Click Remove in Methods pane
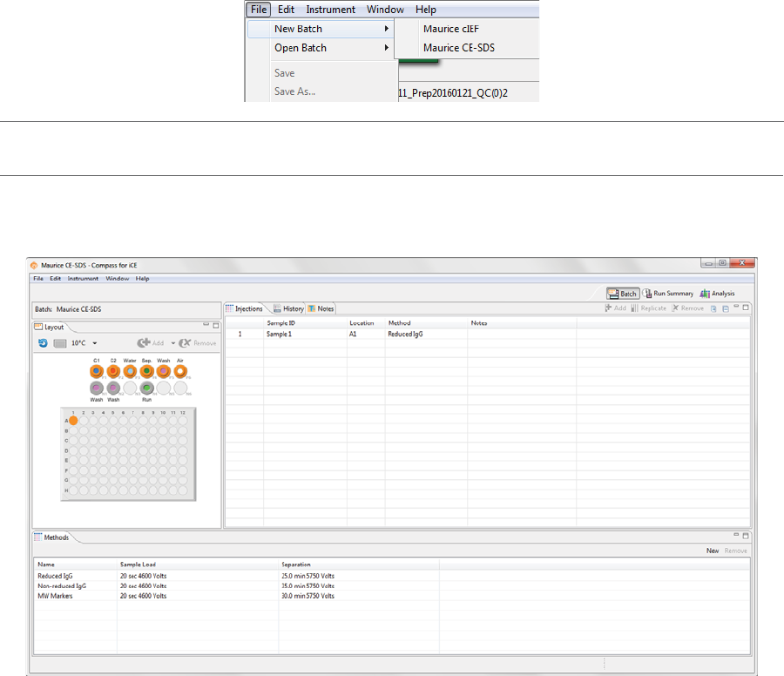784x676 pixels. click(735, 551)
